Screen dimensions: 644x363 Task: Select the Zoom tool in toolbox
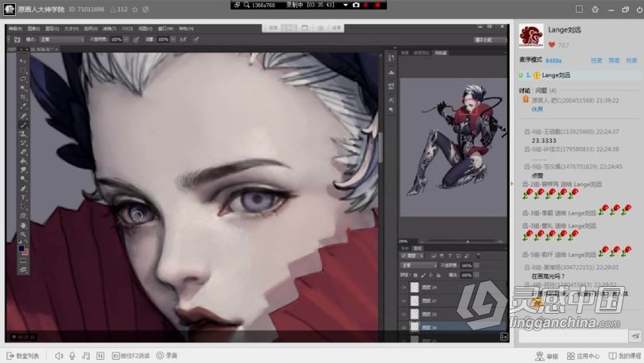pyautogui.click(x=23, y=234)
